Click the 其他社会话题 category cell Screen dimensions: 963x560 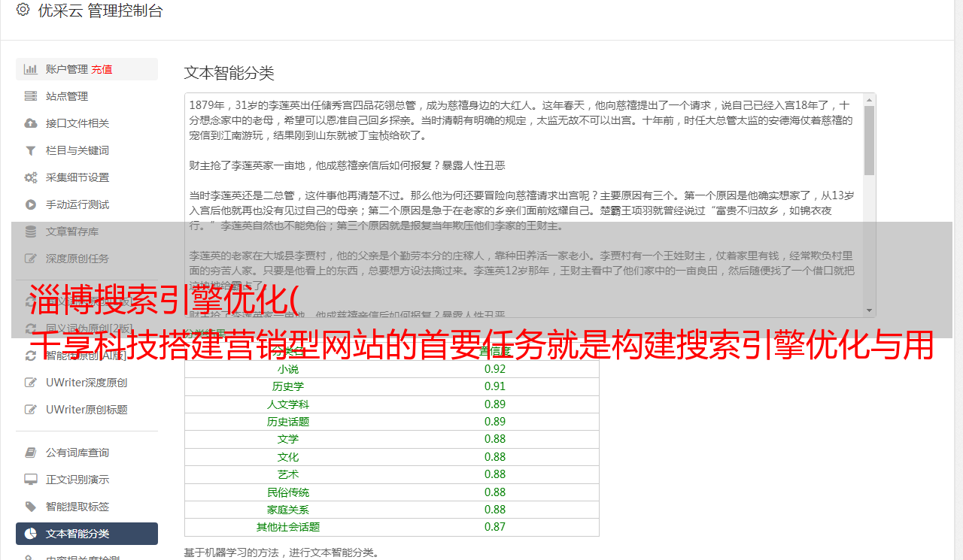tap(288, 527)
